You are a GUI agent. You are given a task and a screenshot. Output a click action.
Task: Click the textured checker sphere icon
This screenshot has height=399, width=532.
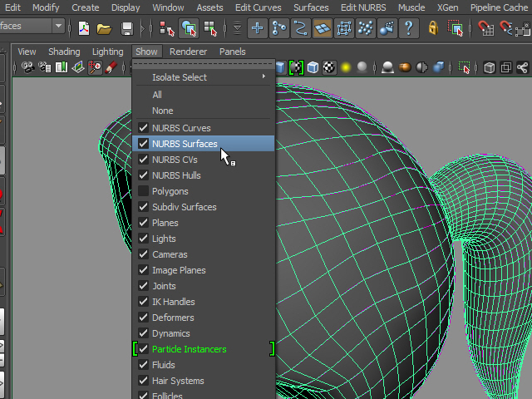click(328, 67)
